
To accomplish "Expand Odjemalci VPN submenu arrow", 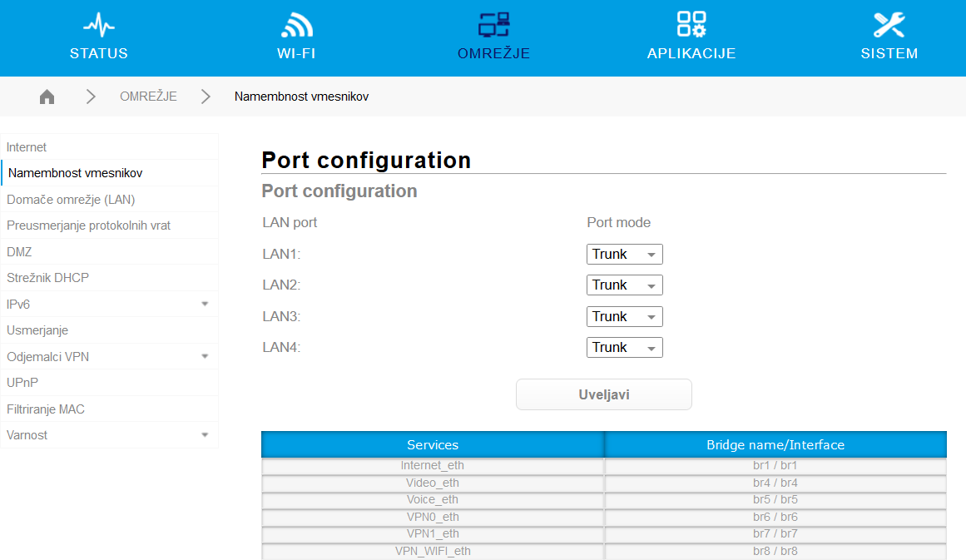I will tap(205, 357).
